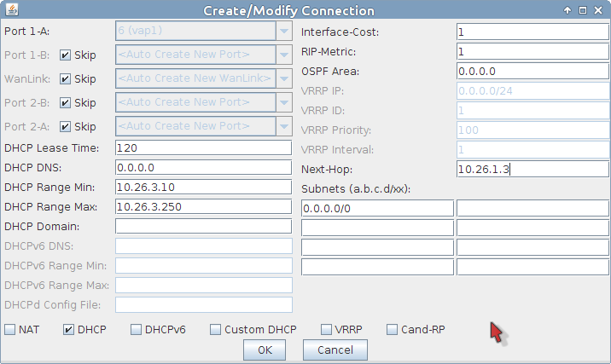The height and width of the screenshot is (364, 611).
Task: Enable the DHCPv6 checkbox
Action: click(137, 329)
